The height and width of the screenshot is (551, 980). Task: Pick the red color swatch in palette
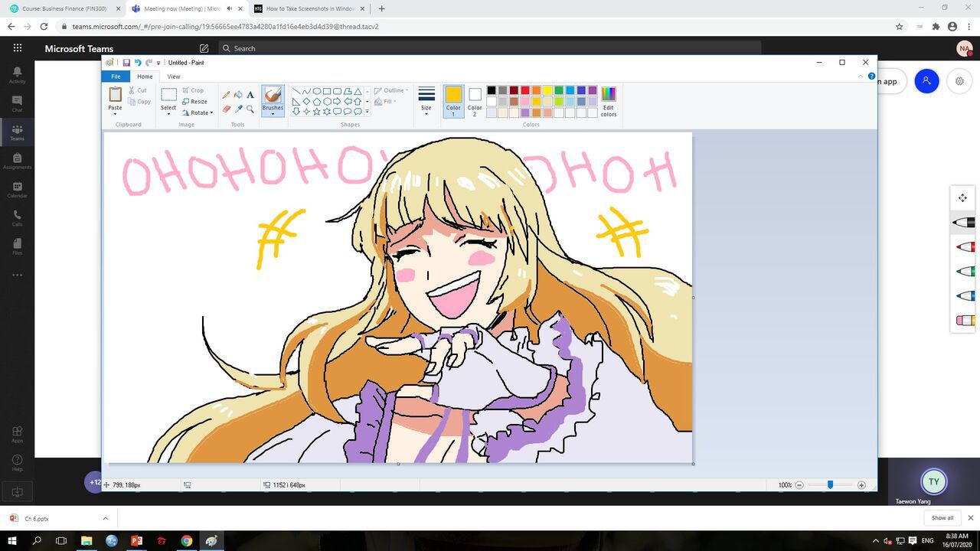tap(525, 90)
